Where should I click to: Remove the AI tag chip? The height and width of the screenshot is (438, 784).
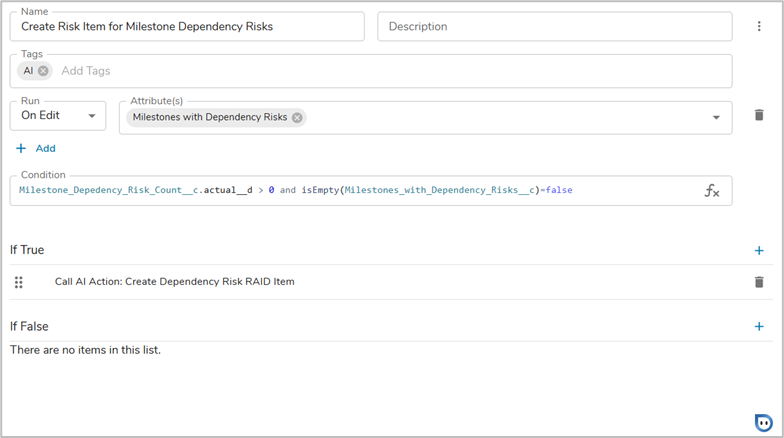coord(44,71)
